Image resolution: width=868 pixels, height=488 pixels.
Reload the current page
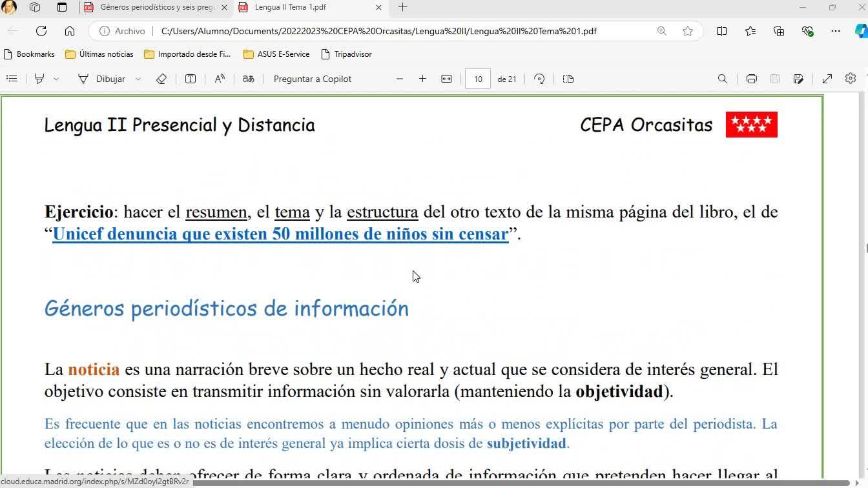click(x=41, y=31)
